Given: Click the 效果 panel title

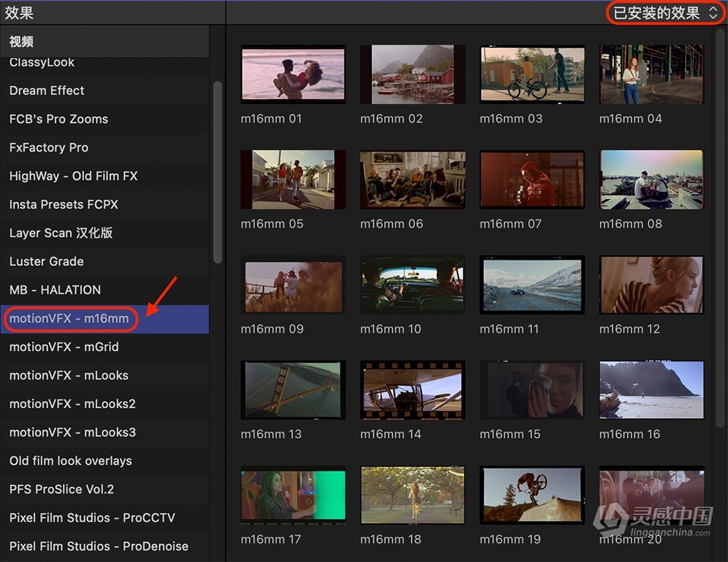Looking at the screenshot, I should tap(19, 13).
